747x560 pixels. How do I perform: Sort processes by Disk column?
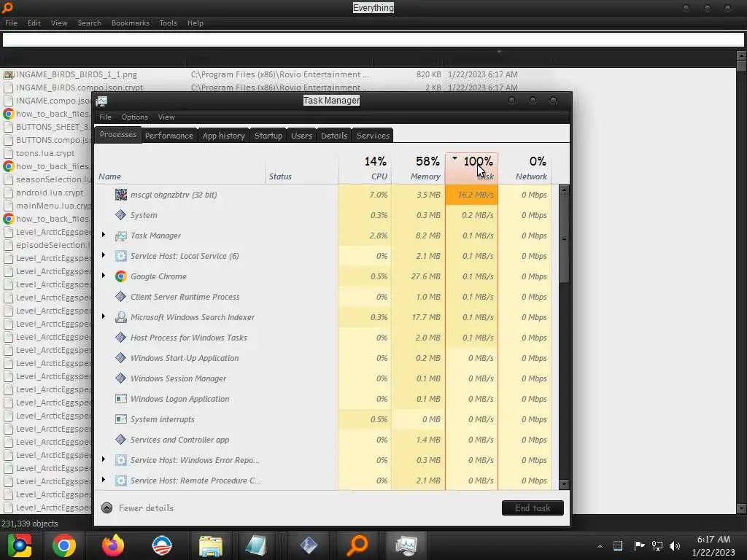click(472, 168)
